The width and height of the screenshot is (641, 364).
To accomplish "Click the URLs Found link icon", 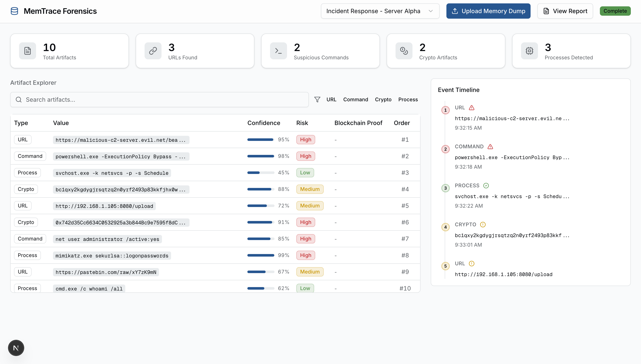I will point(153,51).
